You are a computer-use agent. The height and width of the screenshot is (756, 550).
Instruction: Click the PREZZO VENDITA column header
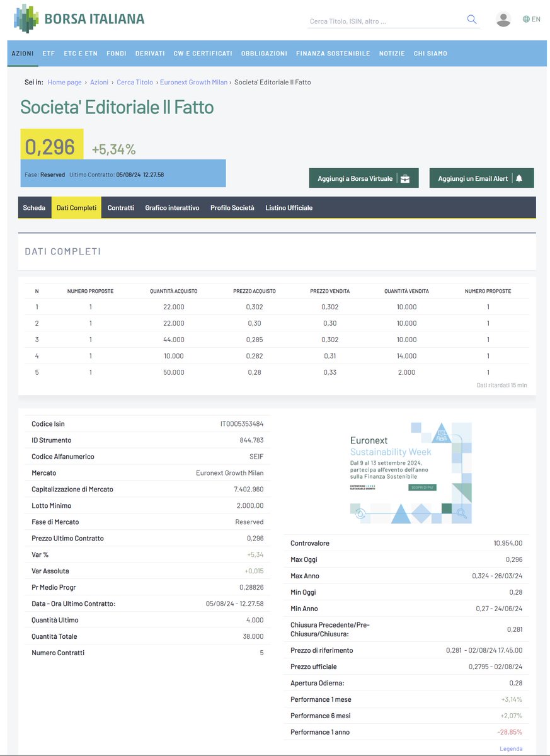(329, 291)
